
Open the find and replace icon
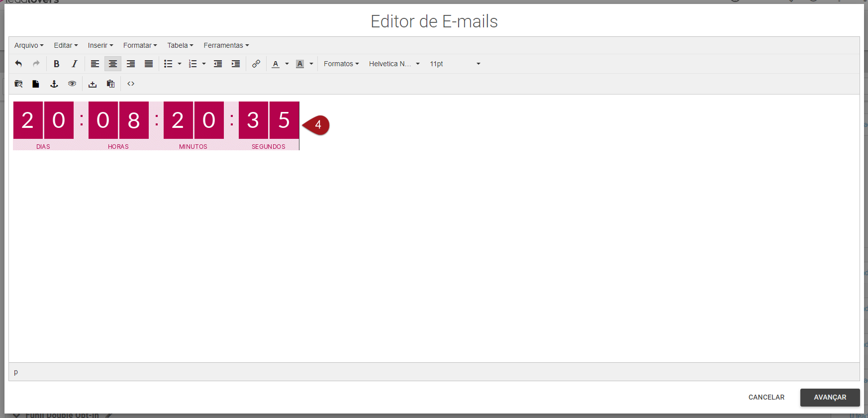tap(18, 84)
